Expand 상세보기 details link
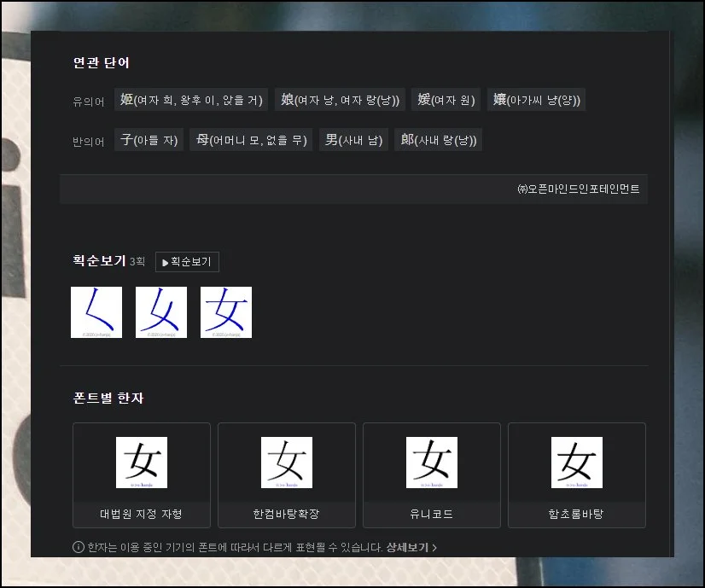 411,547
